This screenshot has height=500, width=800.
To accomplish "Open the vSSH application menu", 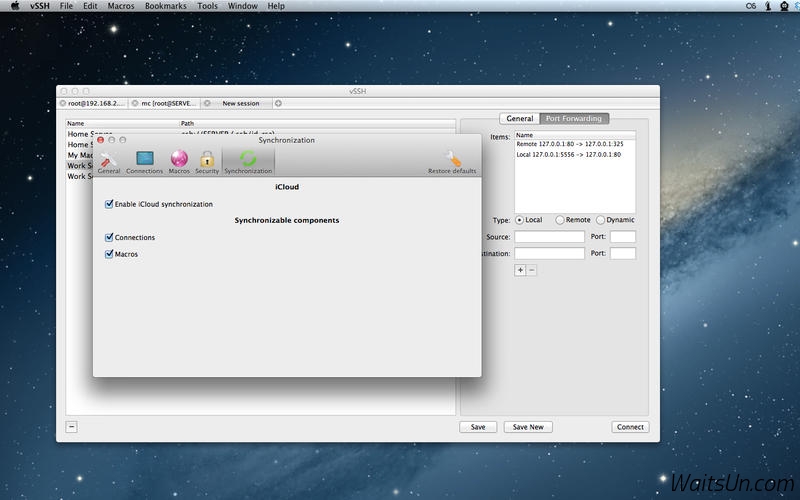I will click(40, 6).
